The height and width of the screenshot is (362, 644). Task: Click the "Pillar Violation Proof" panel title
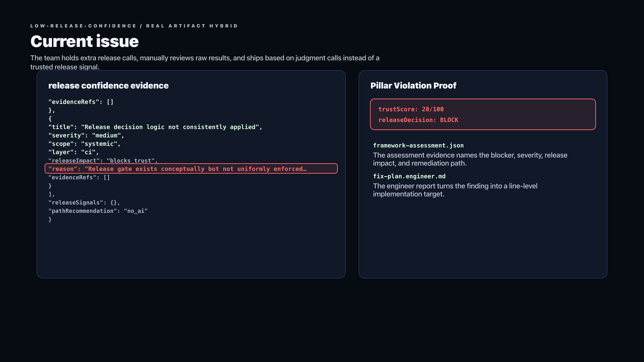(413, 85)
